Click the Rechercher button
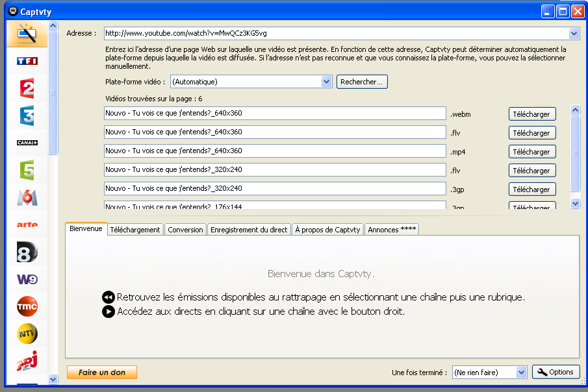The width and height of the screenshot is (588, 392). [x=362, y=82]
